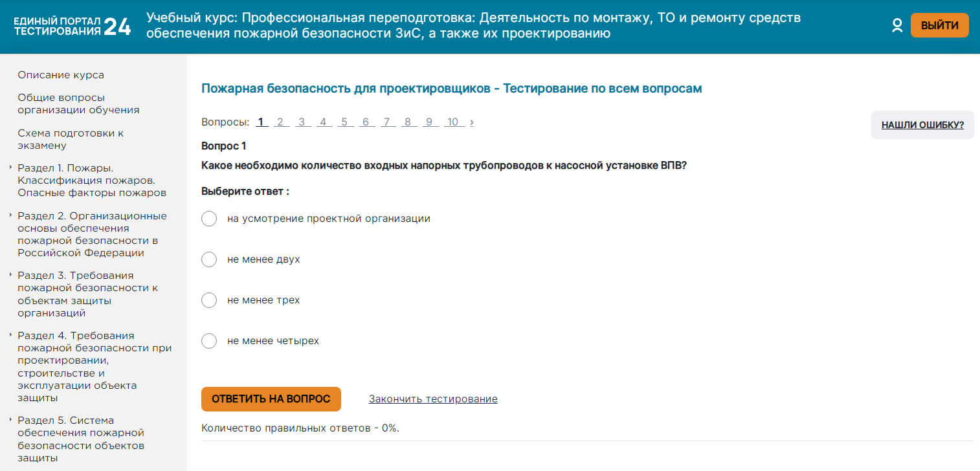Viewport: 980px width, 471px height.
Task: Expand Раздел 4 sidebar section
Action: point(11,336)
